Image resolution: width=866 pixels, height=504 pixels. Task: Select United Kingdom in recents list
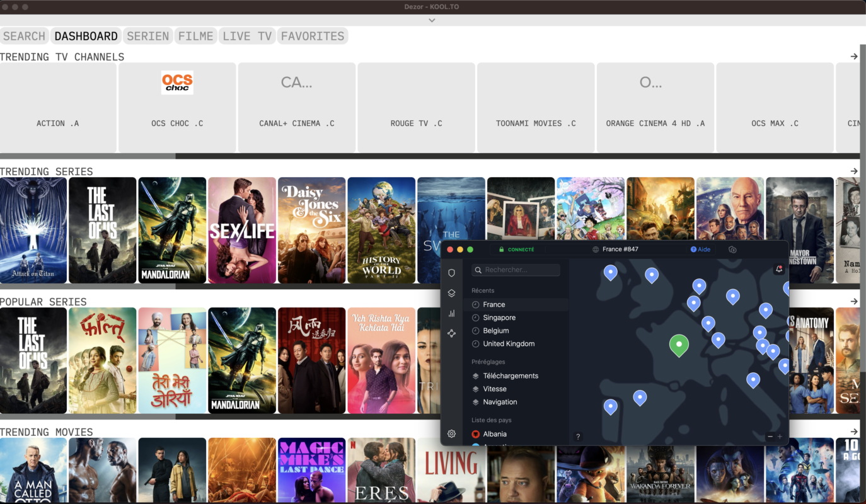[516, 344]
